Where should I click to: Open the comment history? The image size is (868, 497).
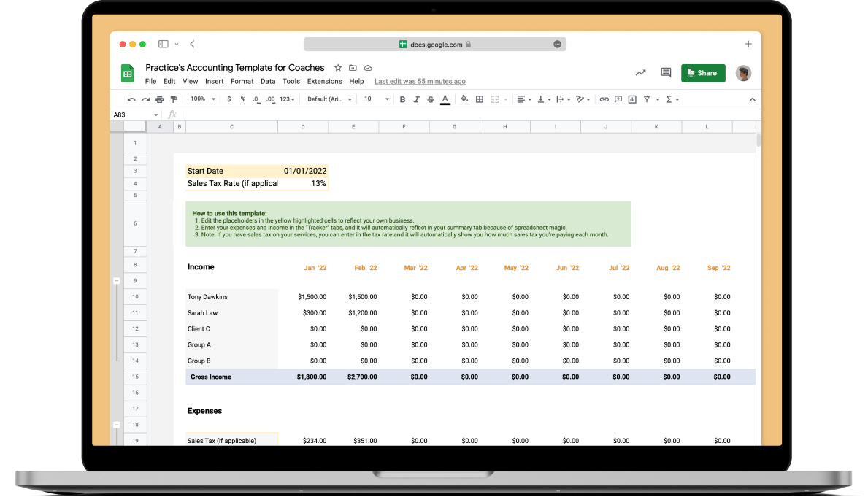[x=666, y=72]
